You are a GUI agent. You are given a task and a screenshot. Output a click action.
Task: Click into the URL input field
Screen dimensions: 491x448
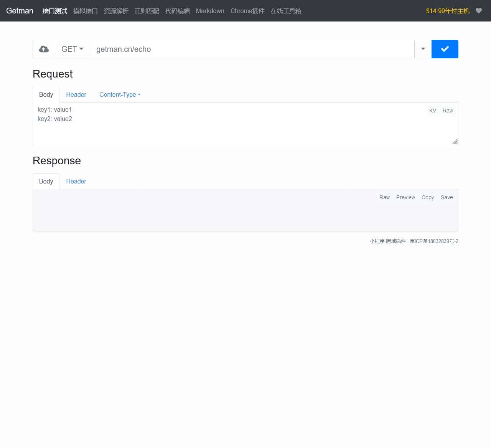pyautogui.click(x=252, y=49)
